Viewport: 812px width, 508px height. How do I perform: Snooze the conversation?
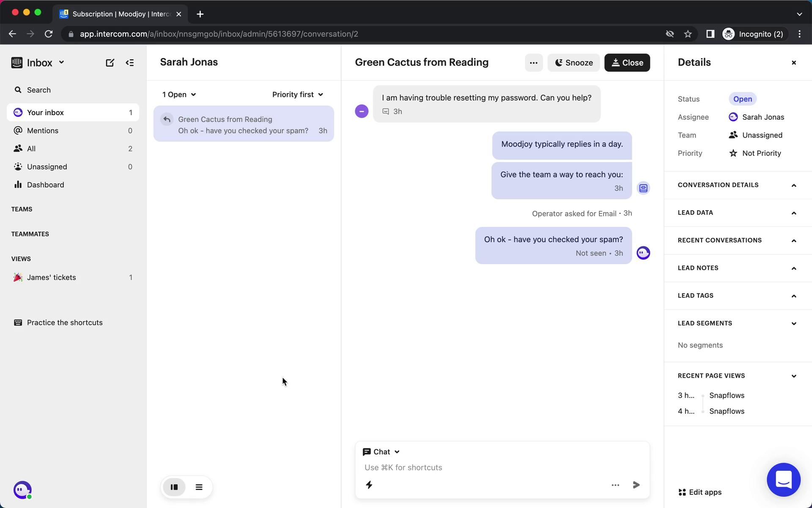point(573,63)
